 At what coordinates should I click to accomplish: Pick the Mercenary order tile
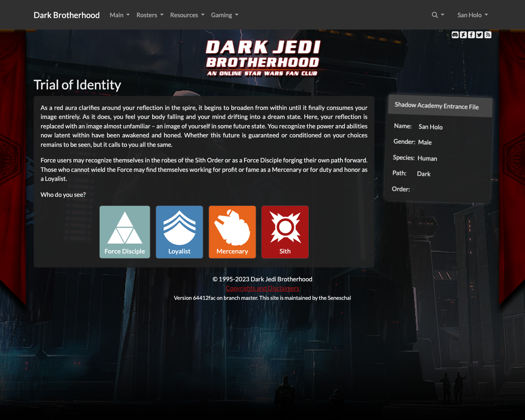point(232,232)
